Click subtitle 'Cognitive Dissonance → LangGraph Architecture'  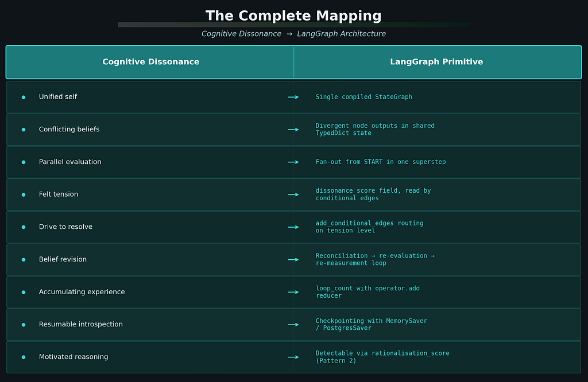(293, 34)
